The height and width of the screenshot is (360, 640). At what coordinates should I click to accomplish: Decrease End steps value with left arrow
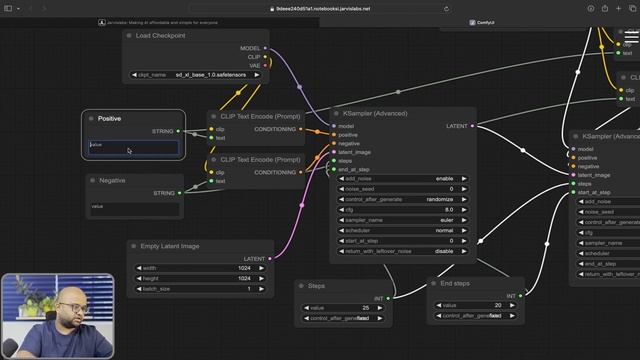pyautogui.click(x=439, y=305)
